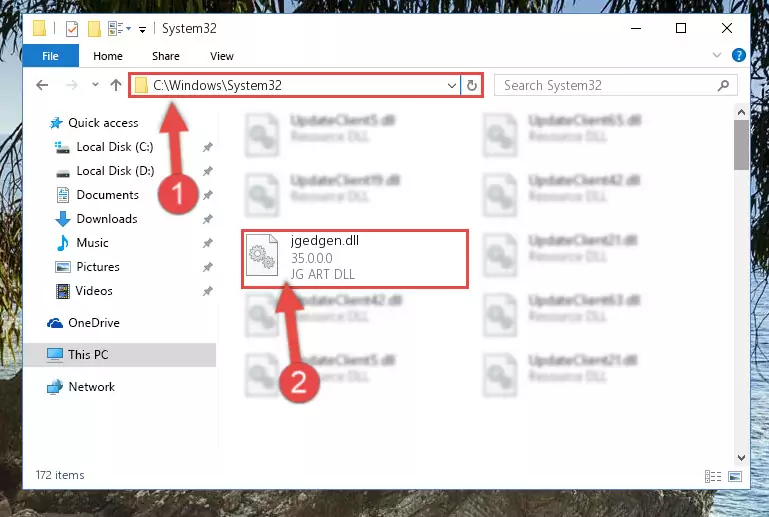
Task: Open Documents in the sidebar
Action: click(107, 195)
